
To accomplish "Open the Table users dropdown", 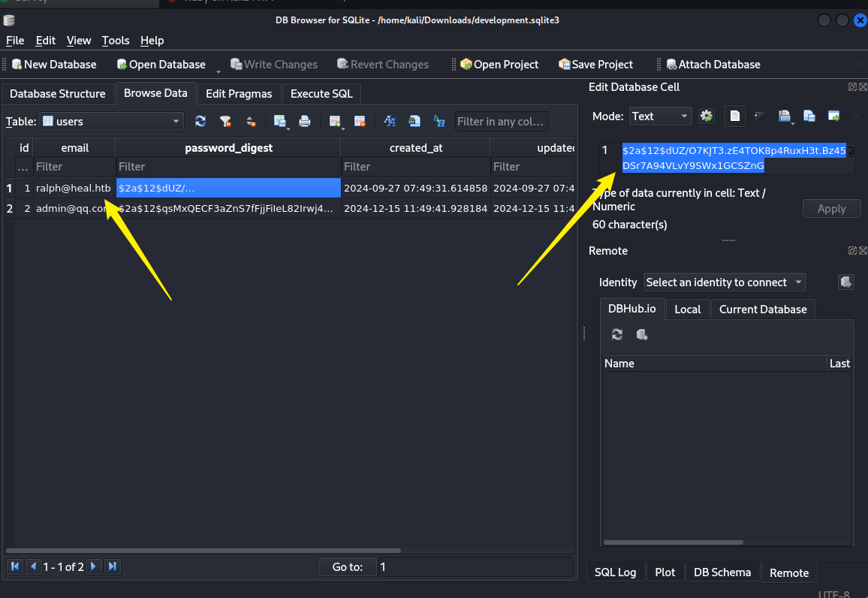I will 111,121.
